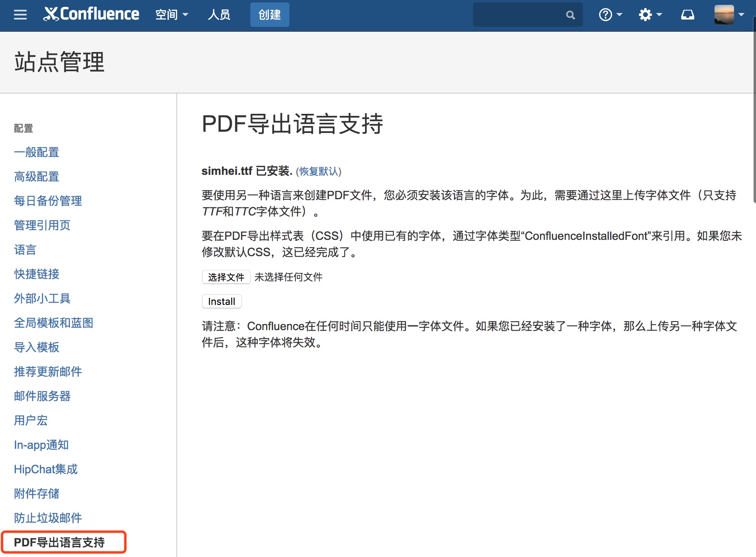This screenshot has width=756, height=557.
Task: Open the 人员 menu item
Action: (219, 15)
